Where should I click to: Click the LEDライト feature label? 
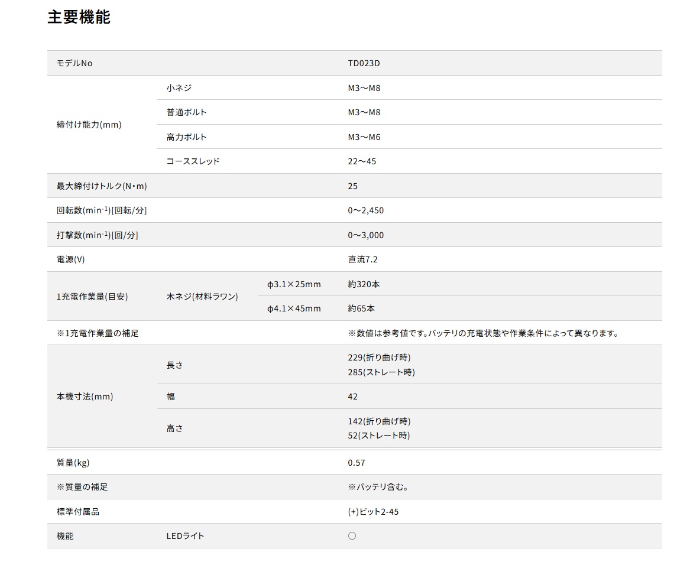point(185,536)
